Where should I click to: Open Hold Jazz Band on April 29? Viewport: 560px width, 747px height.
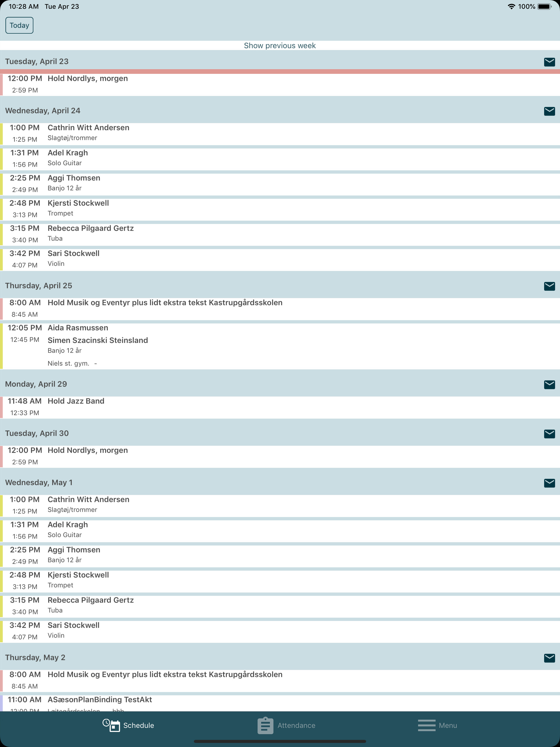coord(280,407)
